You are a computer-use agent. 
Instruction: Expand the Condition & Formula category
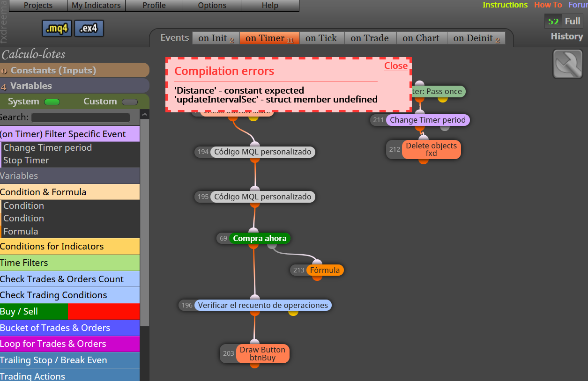coord(70,192)
